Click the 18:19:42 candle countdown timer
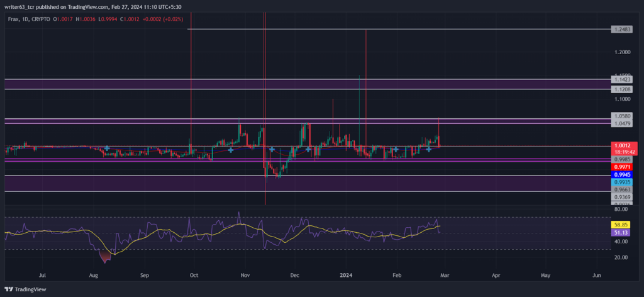The height and width of the screenshot is (297, 644). point(623,152)
